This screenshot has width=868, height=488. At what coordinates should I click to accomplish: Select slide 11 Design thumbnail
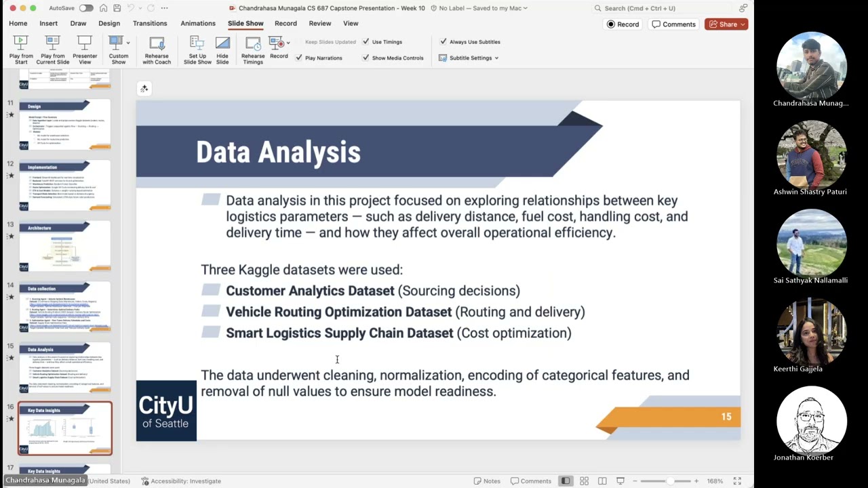[x=65, y=125]
